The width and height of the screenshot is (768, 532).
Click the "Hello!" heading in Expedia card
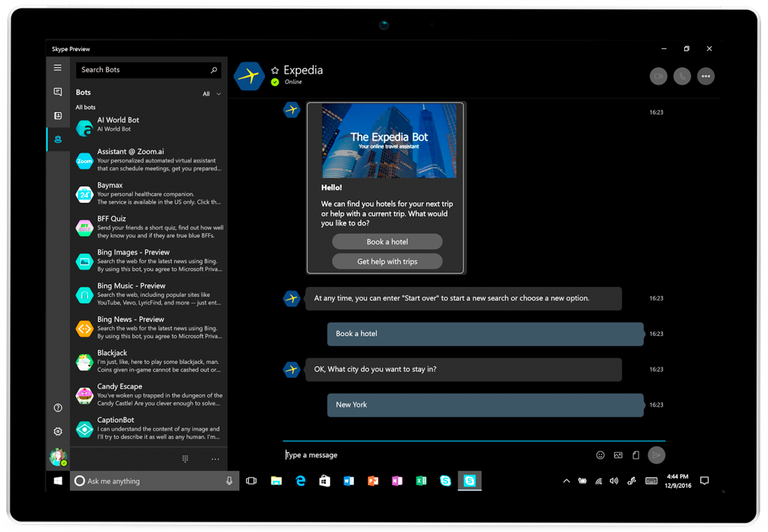click(x=332, y=188)
